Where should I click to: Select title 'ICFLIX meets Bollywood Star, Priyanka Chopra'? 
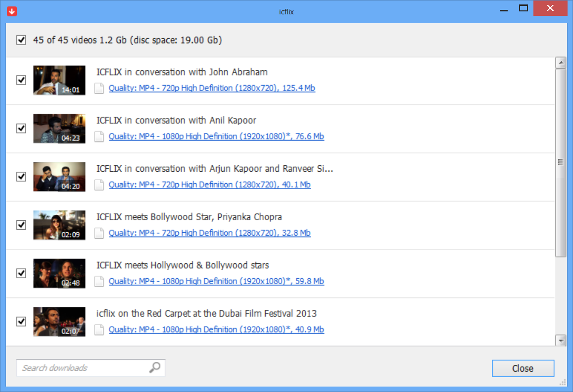pyautogui.click(x=189, y=217)
